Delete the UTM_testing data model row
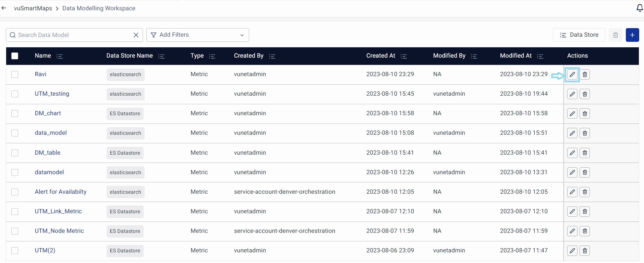The height and width of the screenshot is (263, 644). (x=585, y=94)
